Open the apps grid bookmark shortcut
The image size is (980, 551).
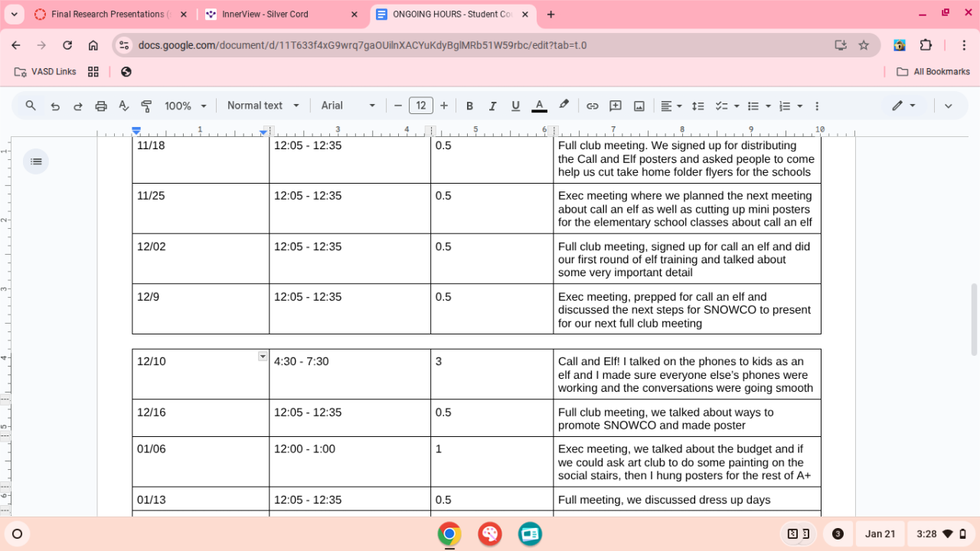93,72
